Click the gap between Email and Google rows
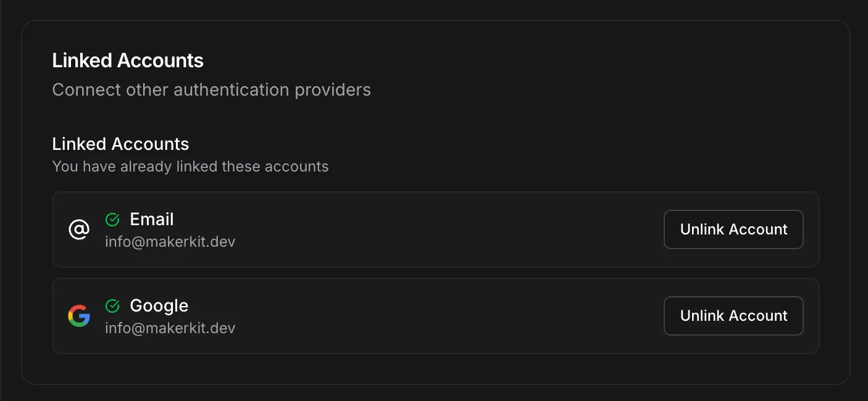The width and height of the screenshot is (868, 401). click(432, 273)
